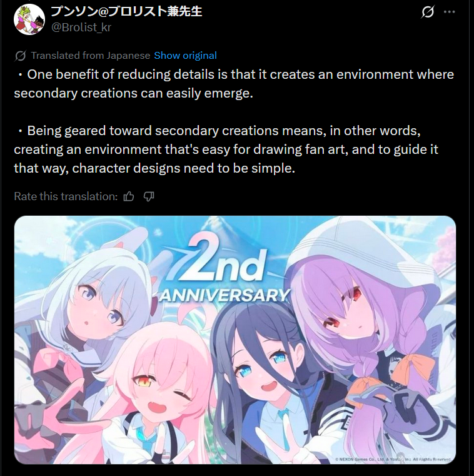Screen dimensions: 474x476
Task: Click the Show original link
Action: [x=186, y=56]
